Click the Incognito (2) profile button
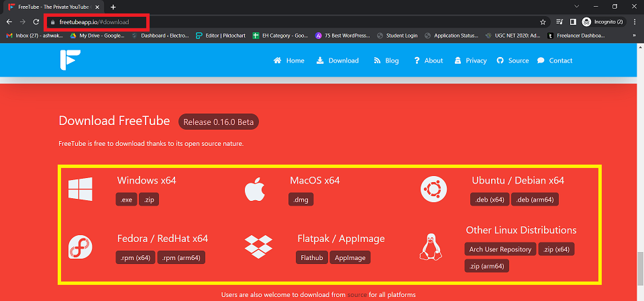 point(602,21)
